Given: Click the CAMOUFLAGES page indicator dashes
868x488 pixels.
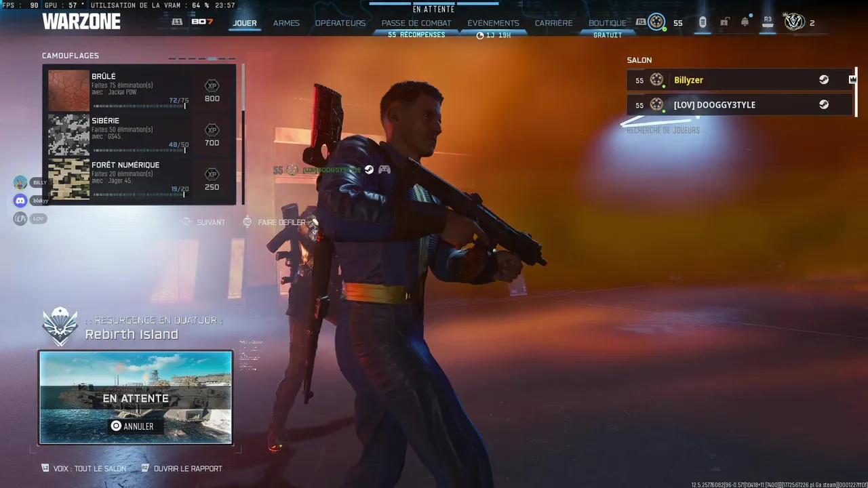Looking at the screenshot, I should [202, 58].
